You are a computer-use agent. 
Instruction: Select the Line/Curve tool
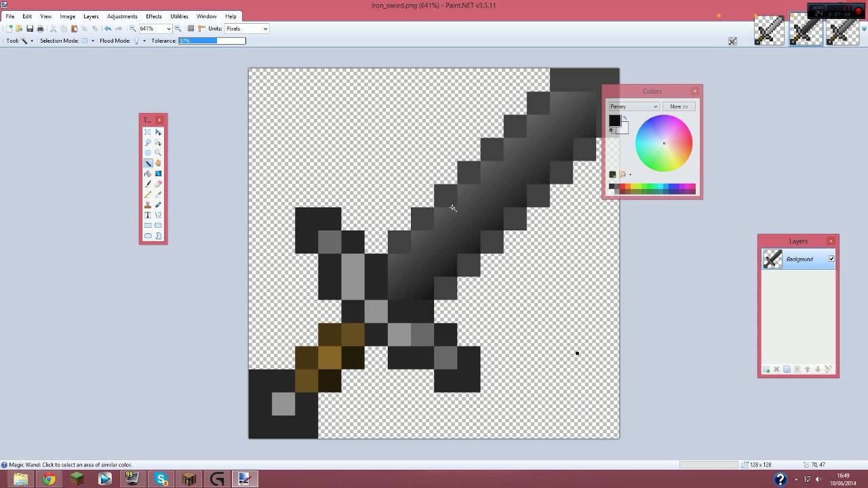pyautogui.click(x=158, y=215)
